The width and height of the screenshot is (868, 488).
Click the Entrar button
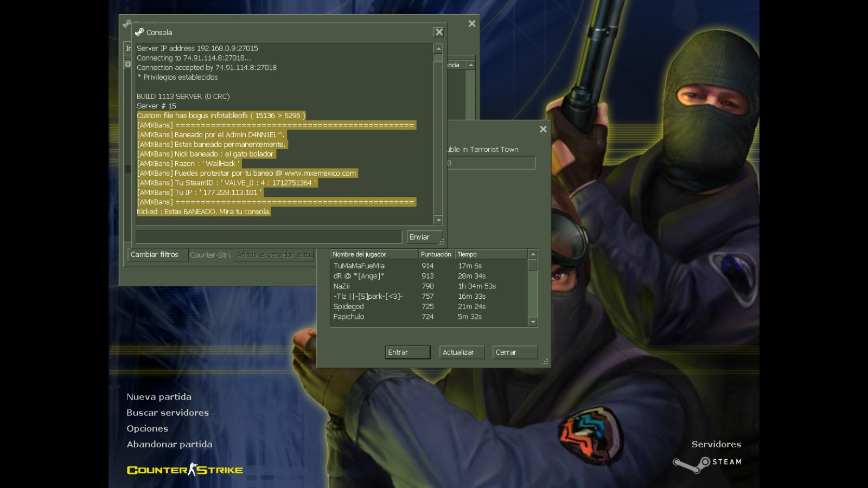[x=408, y=352]
